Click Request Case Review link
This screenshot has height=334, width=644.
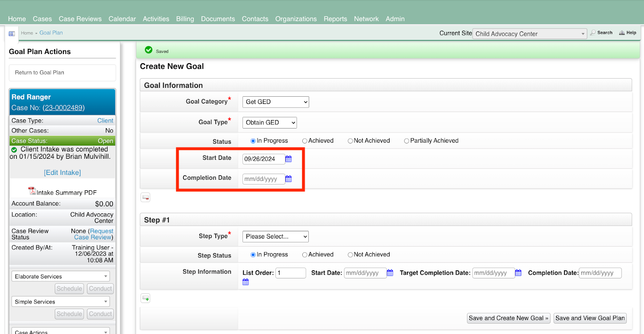pos(93,234)
